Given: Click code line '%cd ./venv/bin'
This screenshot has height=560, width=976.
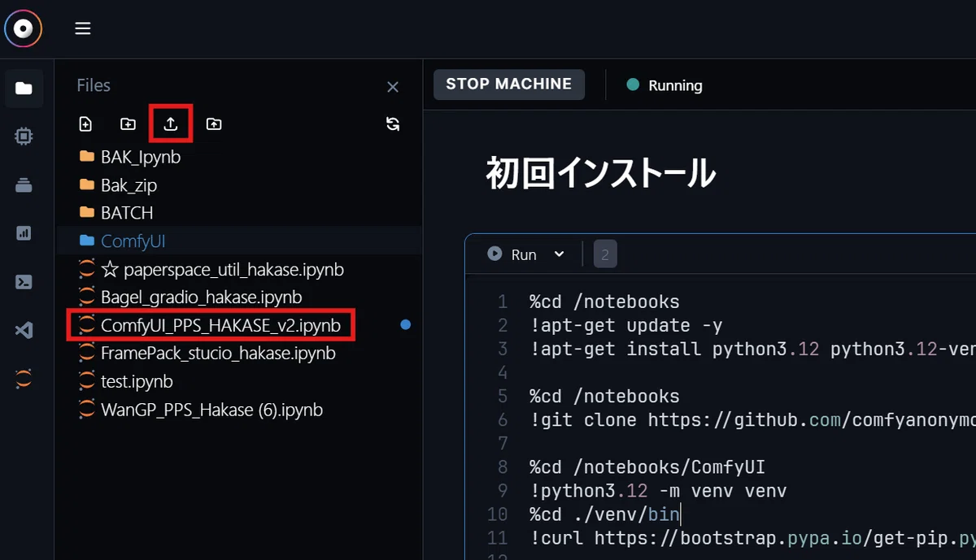Looking at the screenshot, I should coord(604,514).
